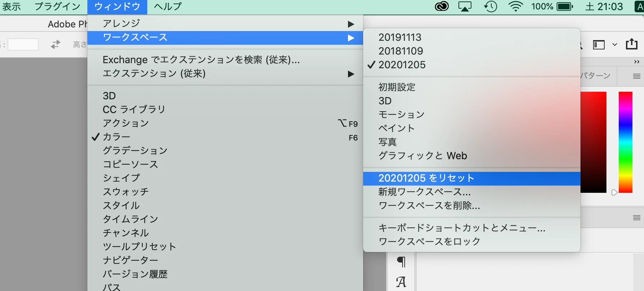Viewport: 644px width, 291px height.
Task: Show the バージョン履歴 panel
Action: pyautogui.click(x=225, y=274)
